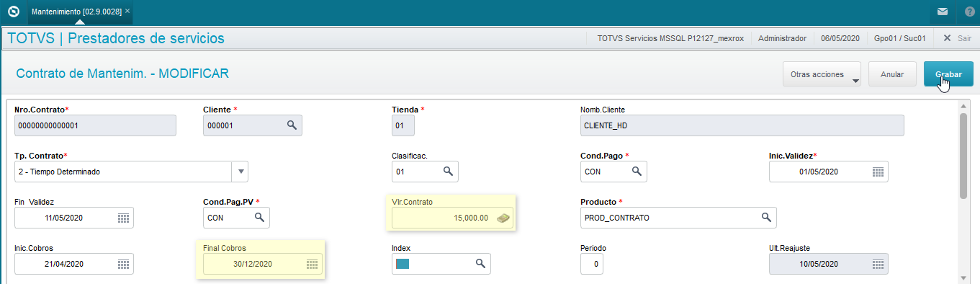Open Inic.Cobros calendar picker

(x=123, y=264)
